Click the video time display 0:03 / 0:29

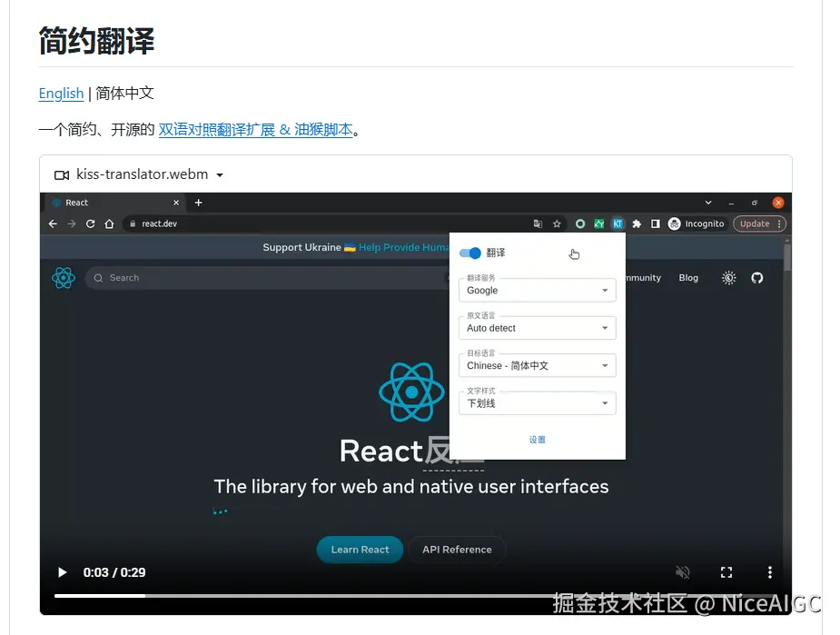click(114, 572)
